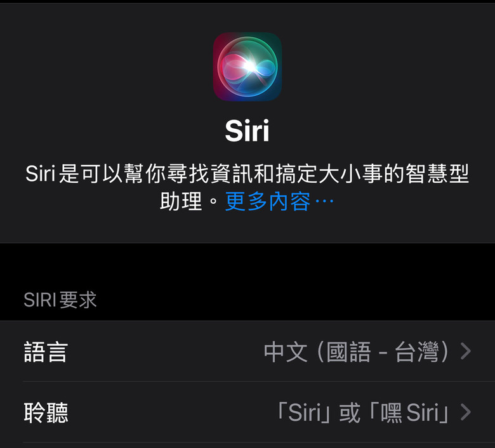
Task: Expand the 聆聽 row chevron
Action: (x=466, y=412)
